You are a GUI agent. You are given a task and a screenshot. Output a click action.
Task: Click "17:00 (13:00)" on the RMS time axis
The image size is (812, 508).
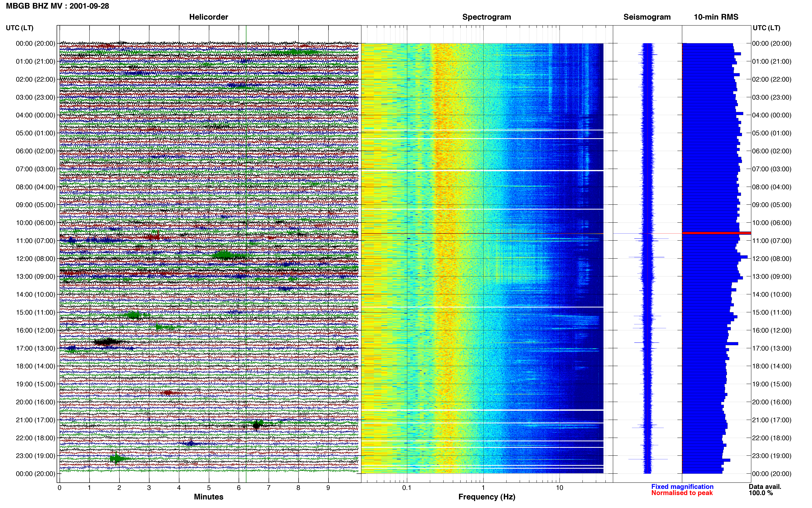(772, 348)
